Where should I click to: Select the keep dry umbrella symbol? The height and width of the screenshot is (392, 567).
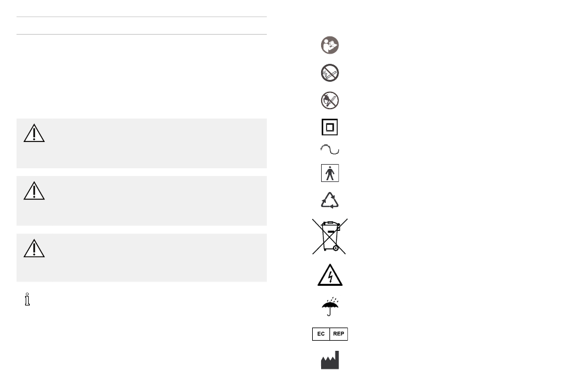click(330, 307)
